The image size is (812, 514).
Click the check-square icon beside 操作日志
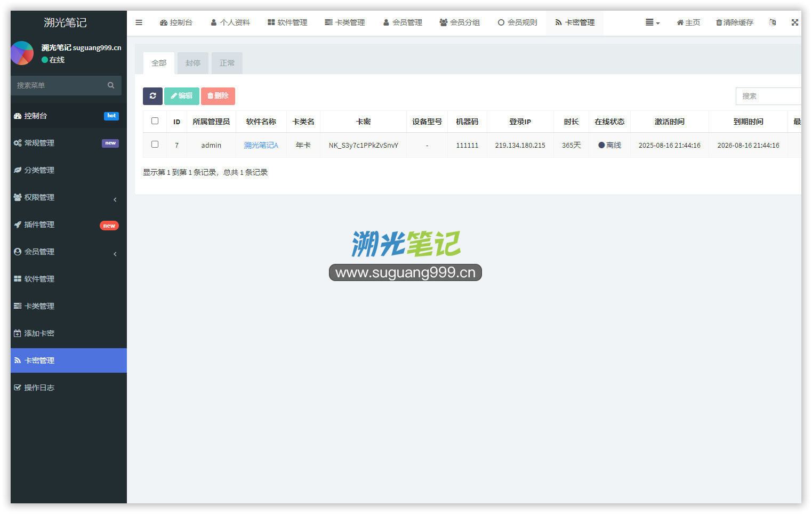(x=18, y=388)
